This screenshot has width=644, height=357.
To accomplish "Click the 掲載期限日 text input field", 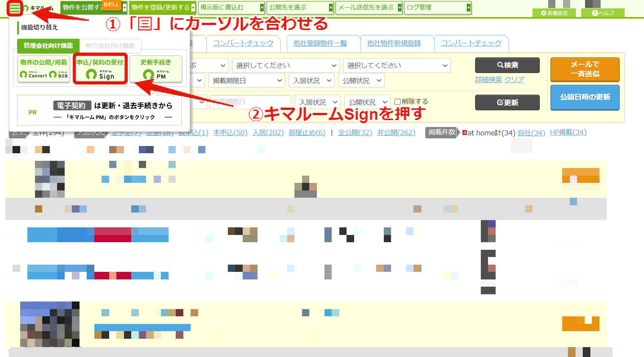I will coord(250,102).
